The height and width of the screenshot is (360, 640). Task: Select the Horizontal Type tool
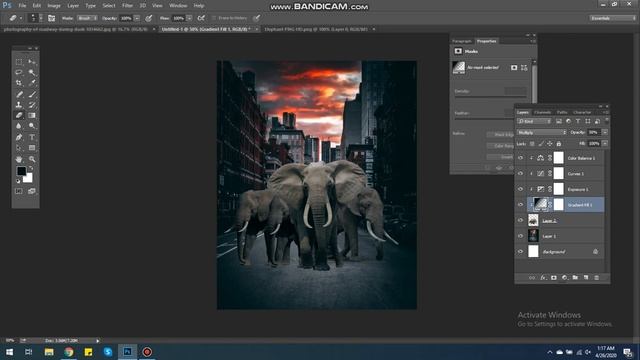pyautogui.click(x=32, y=137)
